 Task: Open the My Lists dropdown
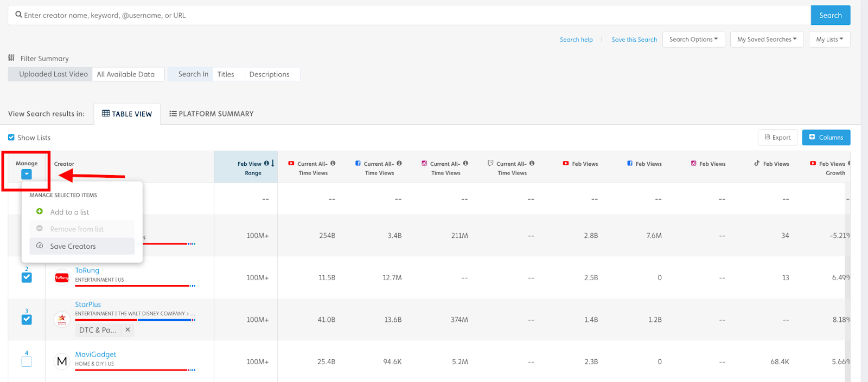point(829,40)
